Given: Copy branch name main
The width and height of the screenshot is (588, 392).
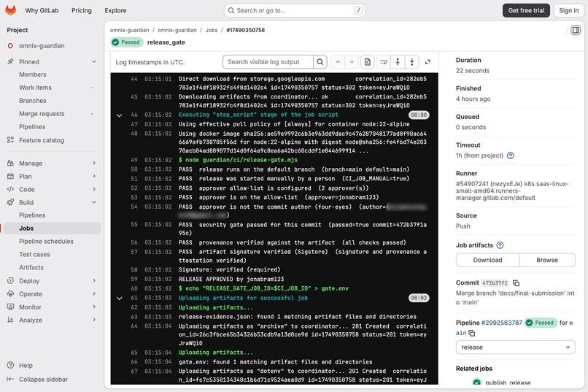Looking at the screenshot, I should pos(472,333).
